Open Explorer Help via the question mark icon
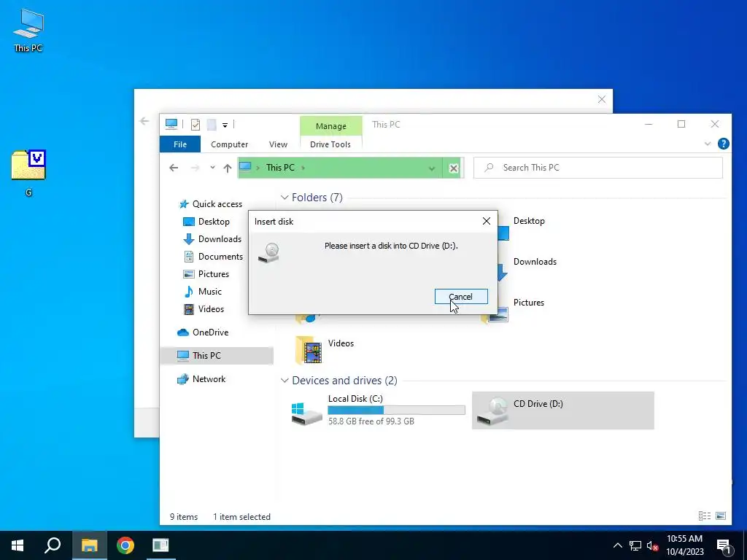This screenshot has width=747, height=560. point(723,144)
